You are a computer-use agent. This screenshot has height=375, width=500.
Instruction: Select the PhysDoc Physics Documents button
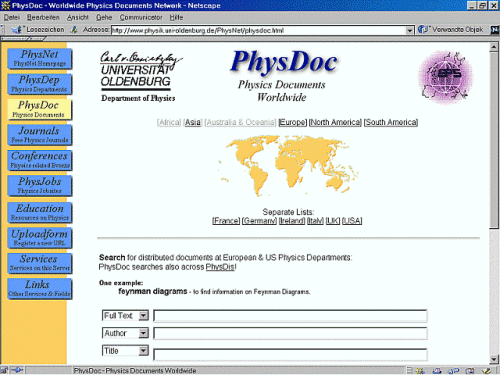pos(40,109)
